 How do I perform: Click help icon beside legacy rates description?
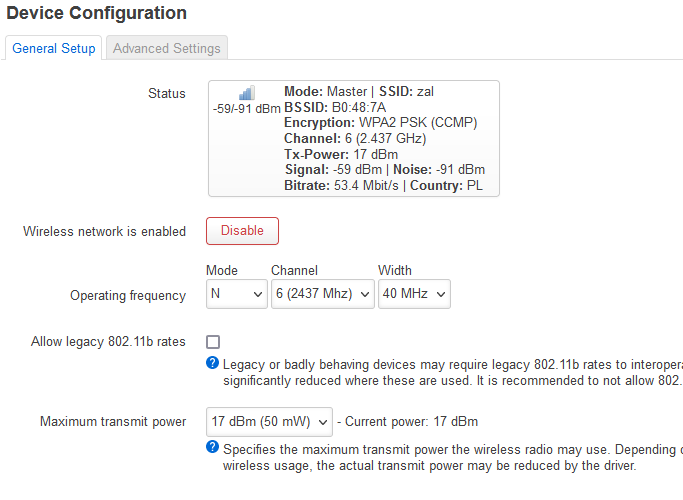pyautogui.click(x=212, y=363)
